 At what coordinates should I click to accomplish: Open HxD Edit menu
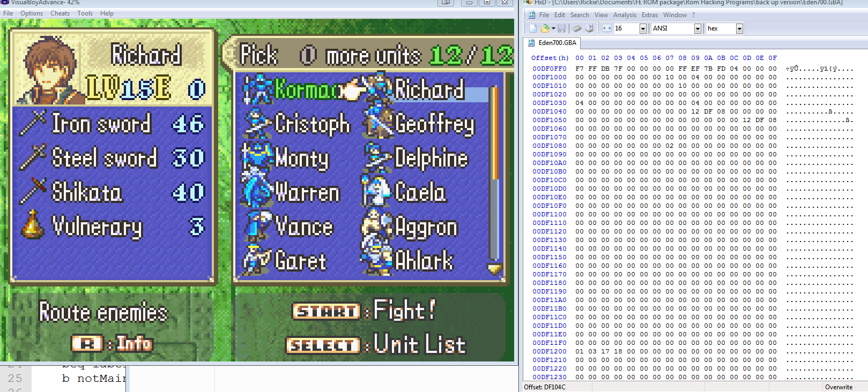(x=560, y=15)
